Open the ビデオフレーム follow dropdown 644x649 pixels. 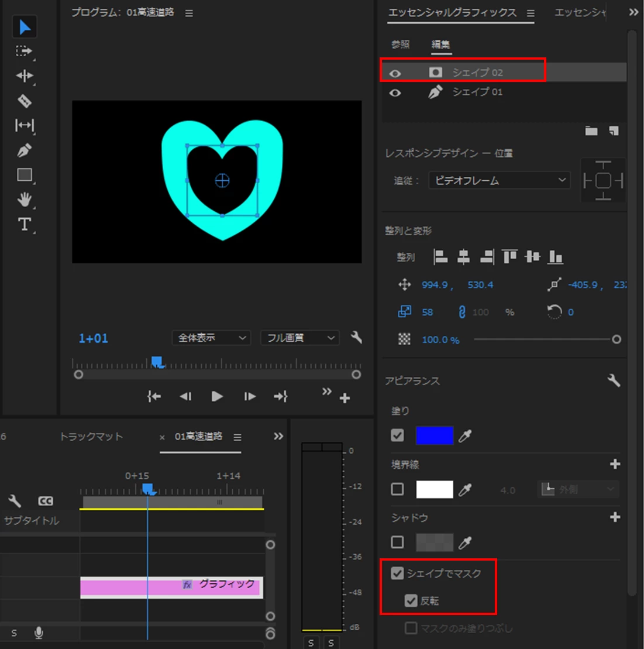click(500, 180)
